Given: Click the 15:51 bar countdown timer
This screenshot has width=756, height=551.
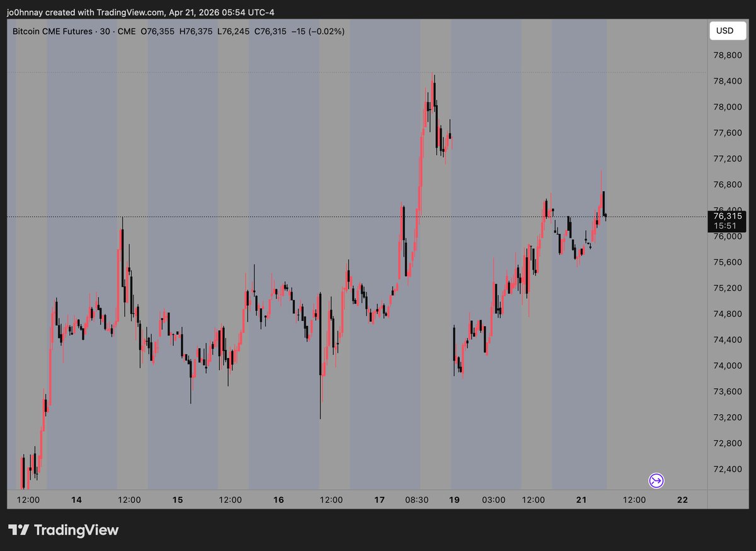Looking at the screenshot, I should pos(728,226).
